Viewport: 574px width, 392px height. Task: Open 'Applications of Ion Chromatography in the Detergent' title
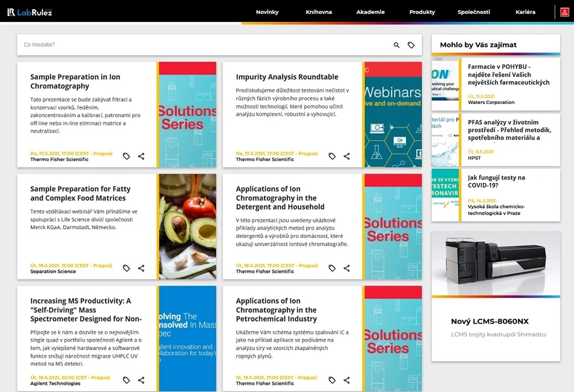pos(280,198)
